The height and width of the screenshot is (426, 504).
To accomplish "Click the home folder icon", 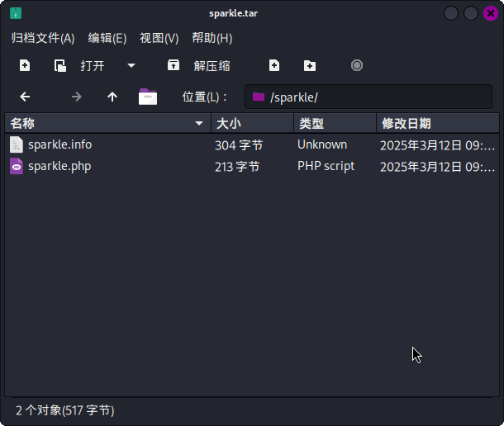I will tap(148, 97).
